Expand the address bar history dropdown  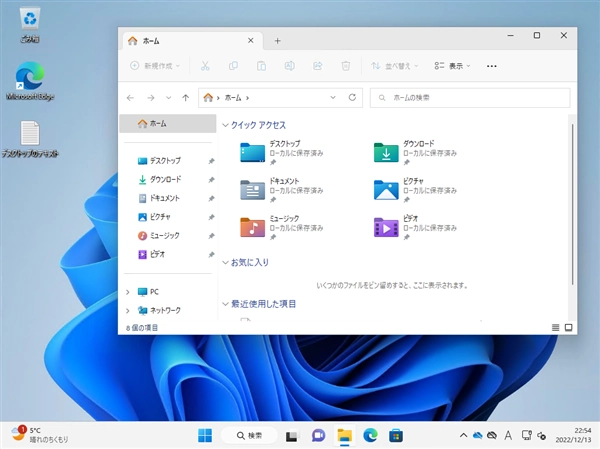click(x=333, y=98)
